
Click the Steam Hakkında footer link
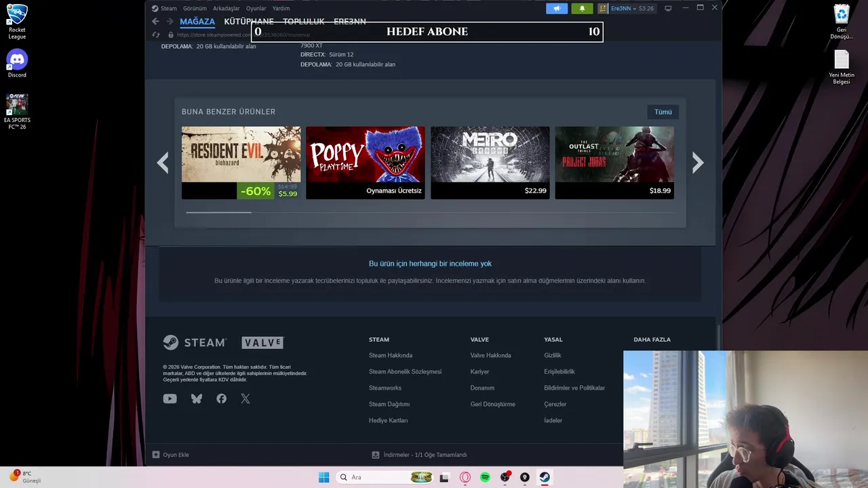[x=391, y=355]
